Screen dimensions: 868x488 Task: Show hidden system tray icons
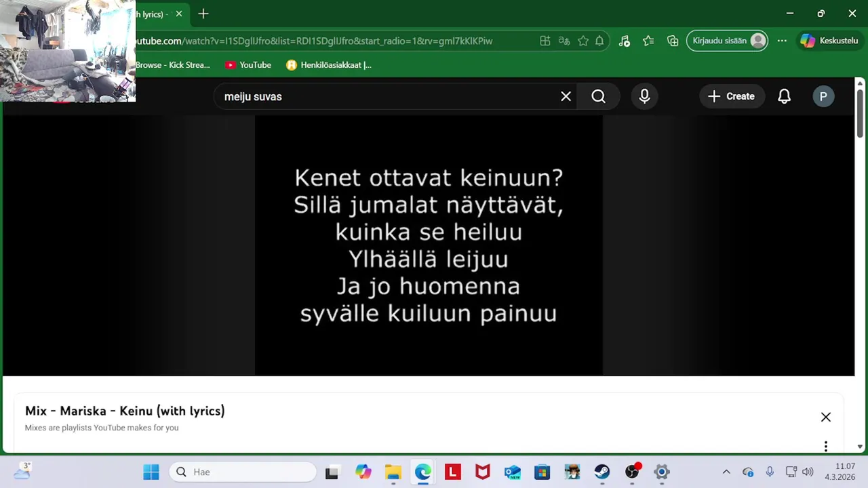726,472
